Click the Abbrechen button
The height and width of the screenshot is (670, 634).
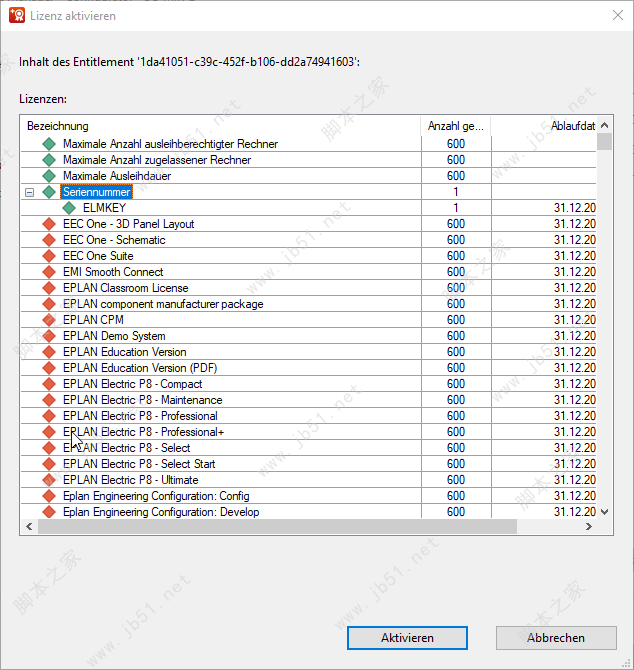click(556, 638)
